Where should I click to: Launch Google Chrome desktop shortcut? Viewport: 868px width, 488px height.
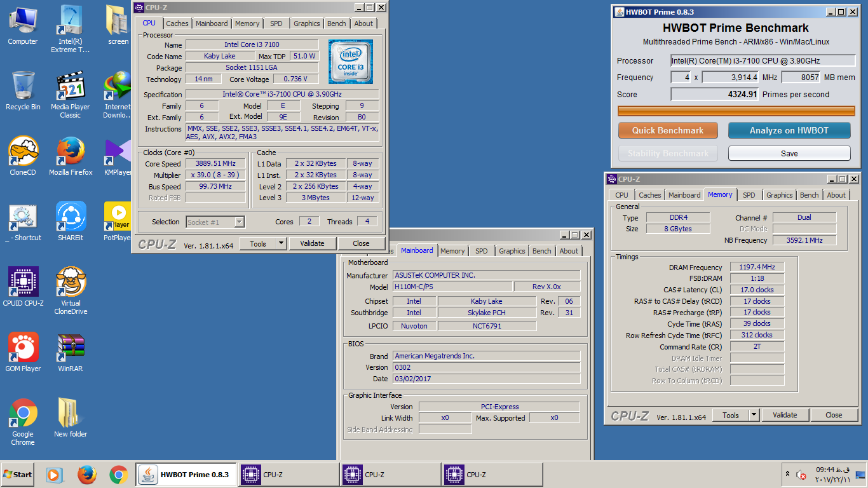[x=23, y=422]
